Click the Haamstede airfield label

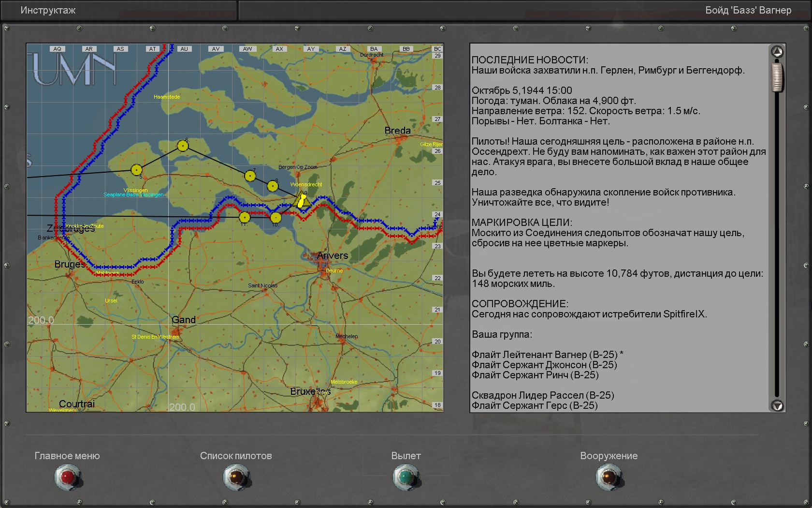(x=167, y=97)
